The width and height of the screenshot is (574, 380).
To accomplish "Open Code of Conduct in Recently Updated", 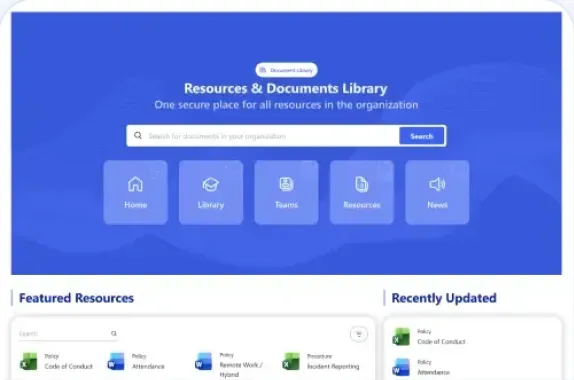I will coord(441,342).
